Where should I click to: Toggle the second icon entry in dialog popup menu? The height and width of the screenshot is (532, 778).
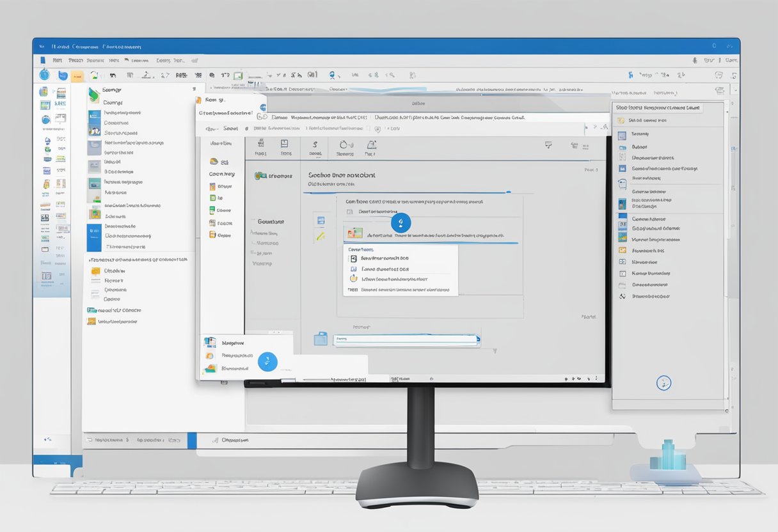click(x=353, y=269)
